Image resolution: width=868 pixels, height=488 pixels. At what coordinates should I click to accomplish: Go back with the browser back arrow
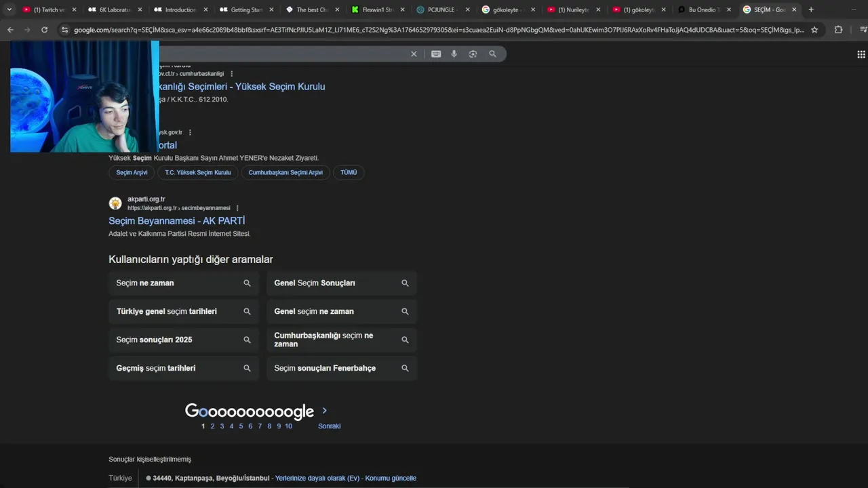coord(10,30)
